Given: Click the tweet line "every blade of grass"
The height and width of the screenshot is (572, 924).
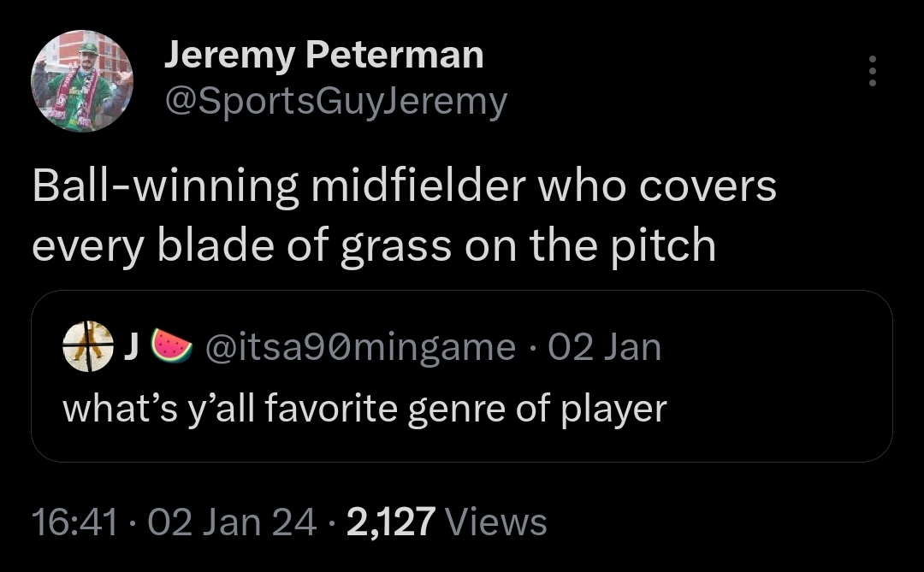Looking at the screenshot, I should (x=246, y=245).
